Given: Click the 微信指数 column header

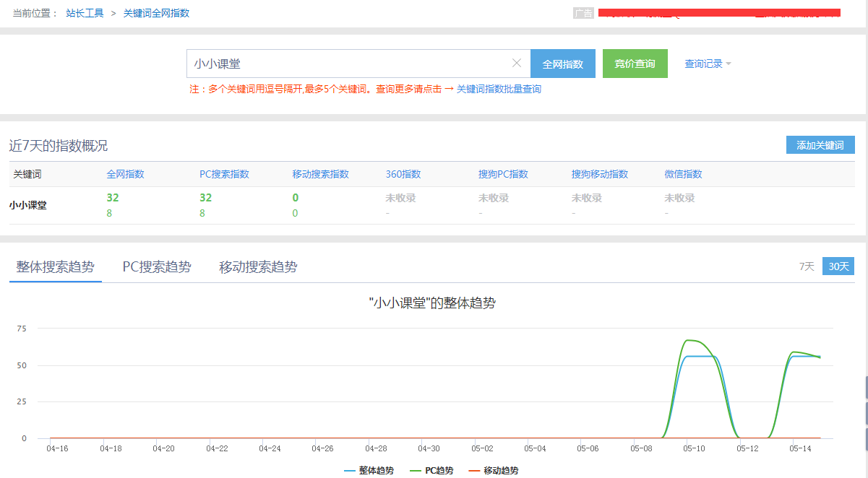Looking at the screenshot, I should click(683, 174).
